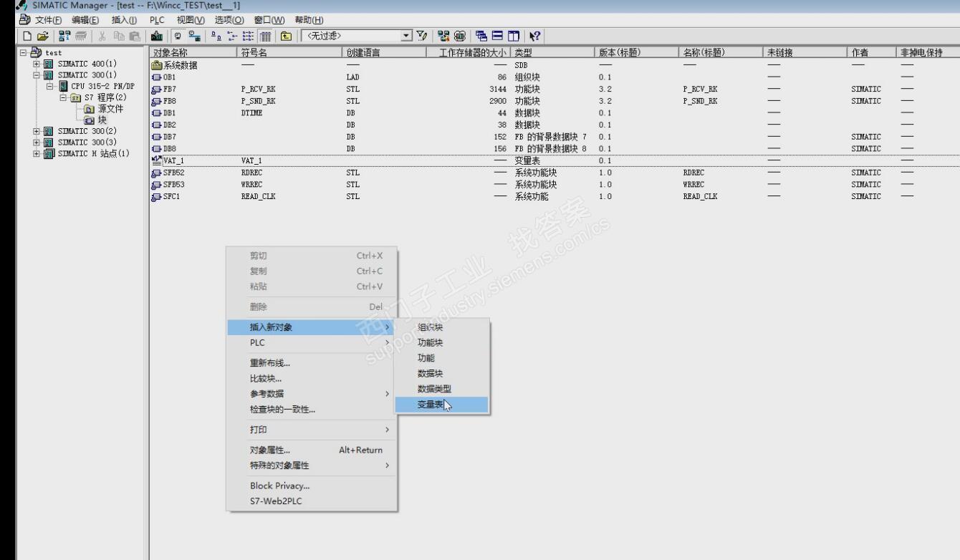
Task: Select 比较块... in the context menu
Action: pyautogui.click(x=312, y=378)
